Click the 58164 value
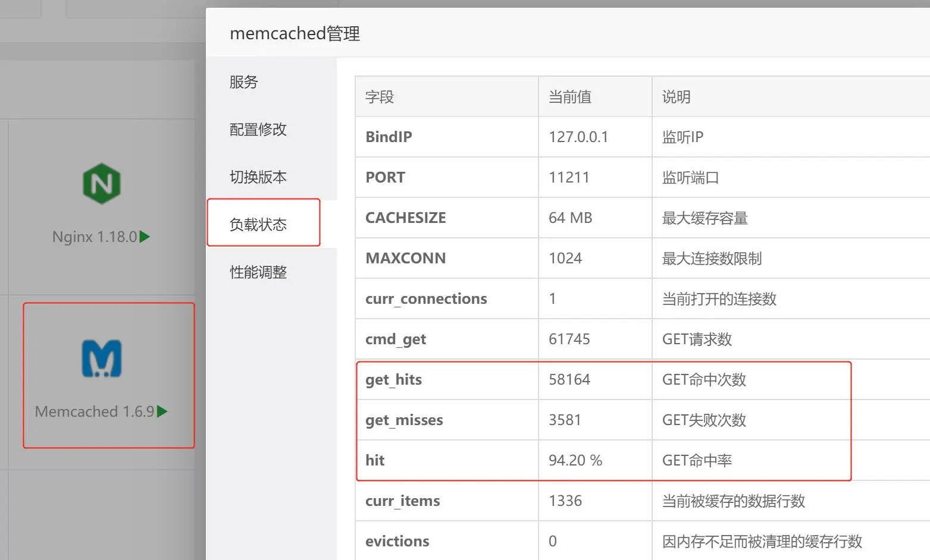The width and height of the screenshot is (930, 560). tap(569, 379)
